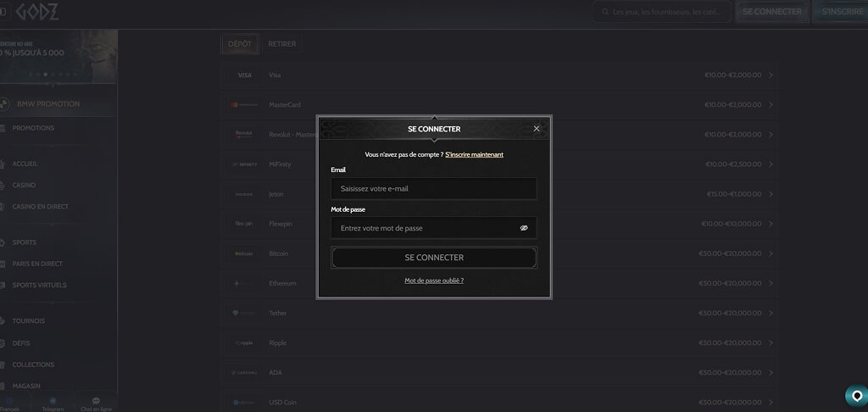
Task: Select the Revolut logo icon
Action: 244,134
